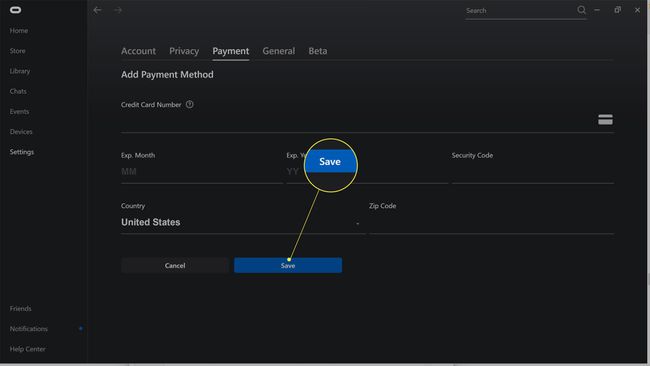The height and width of the screenshot is (366, 650).
Task: Focus the Zip Code field
Action: (x=491, y=223)
